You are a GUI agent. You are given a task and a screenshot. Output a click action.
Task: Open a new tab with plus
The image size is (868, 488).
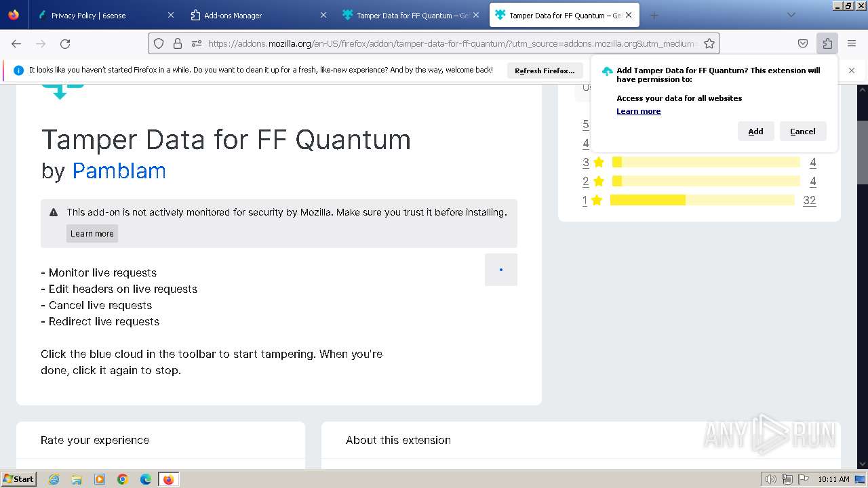[654, 15]
